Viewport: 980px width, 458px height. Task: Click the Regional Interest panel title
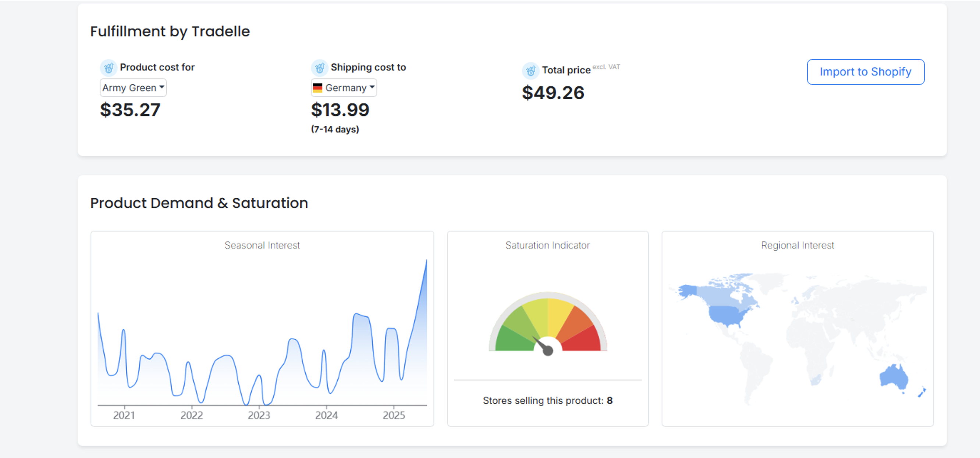pyautogui.click(x=798, y=245)
